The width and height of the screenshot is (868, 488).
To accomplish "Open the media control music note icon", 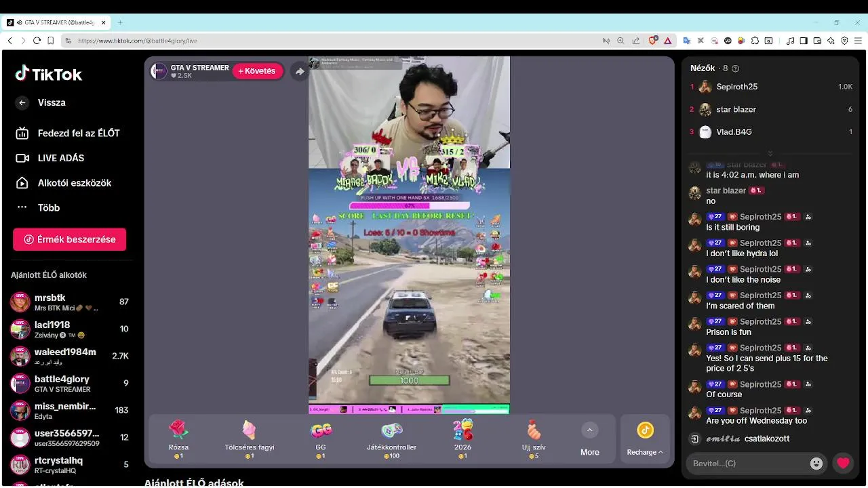I will 790,41.
